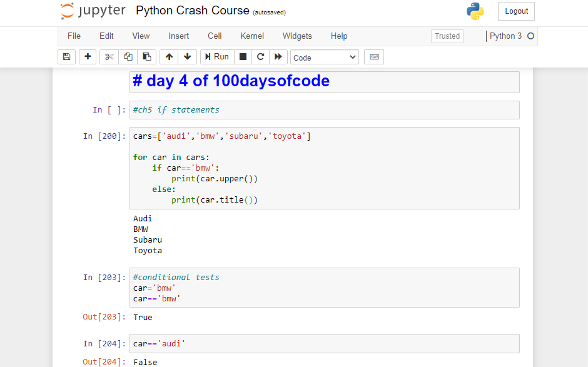Click the Audi output line

click(x=143, y=219)
